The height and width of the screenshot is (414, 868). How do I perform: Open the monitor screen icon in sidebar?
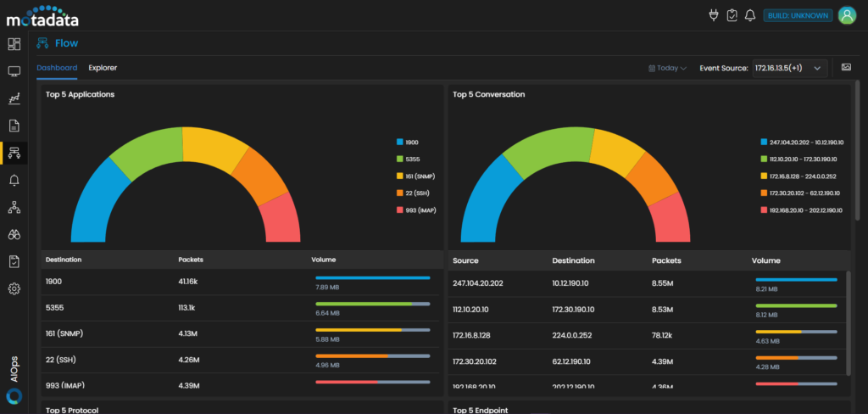[14, 72]
